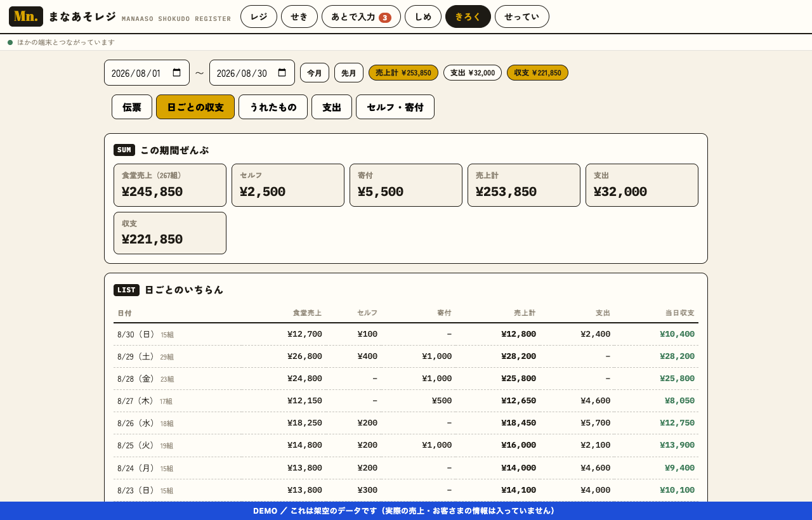
Task: Switch to the せき tab
Action: point(299,16)
